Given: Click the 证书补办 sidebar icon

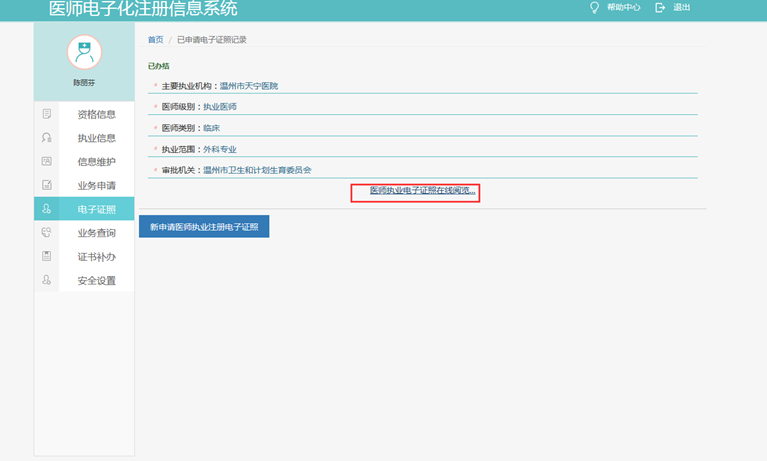Looking at the screenshot, I should pyautogui.click(x=46, y=256).
